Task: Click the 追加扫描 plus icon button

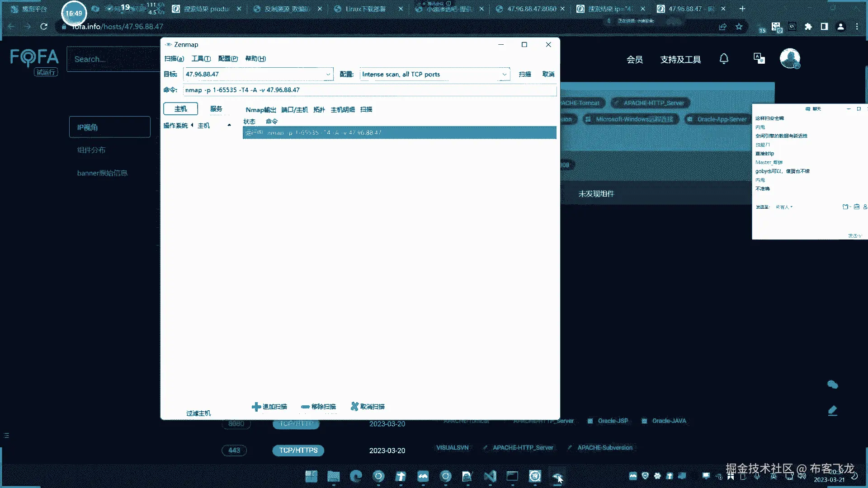Action: click(256, 407)
